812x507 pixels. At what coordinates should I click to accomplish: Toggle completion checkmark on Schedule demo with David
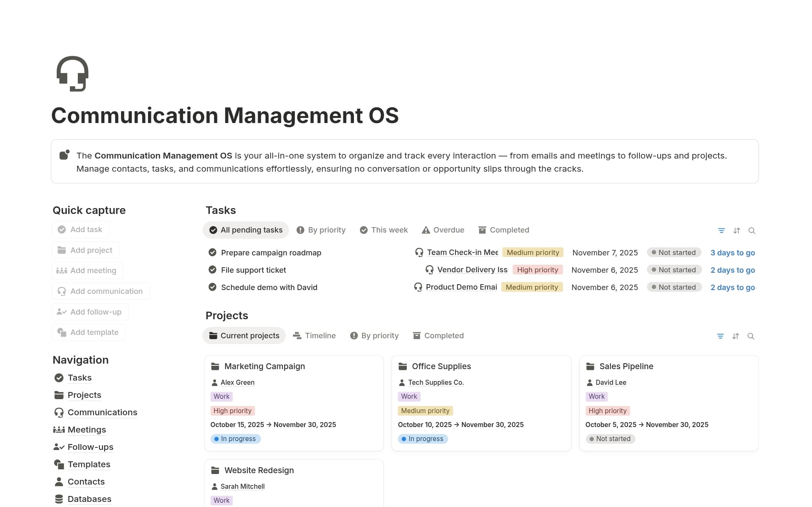tap(212, 287)
